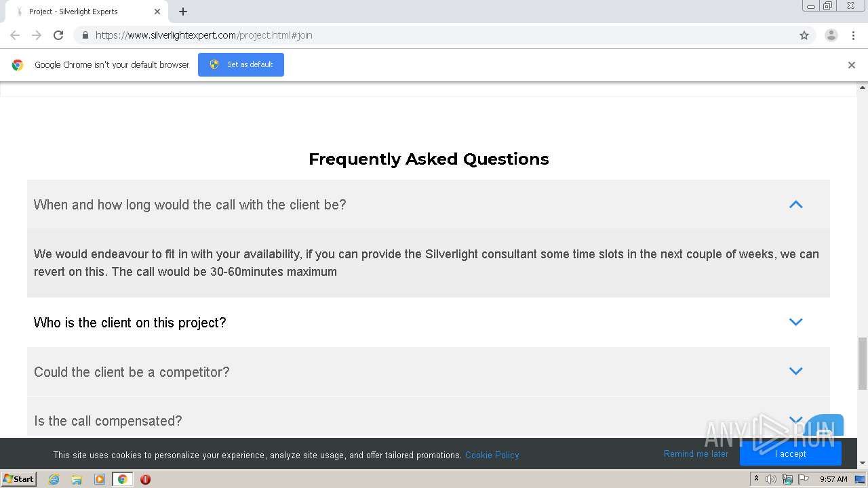
Task: Click the back navigation arrow
Action: tap(15, 35)
